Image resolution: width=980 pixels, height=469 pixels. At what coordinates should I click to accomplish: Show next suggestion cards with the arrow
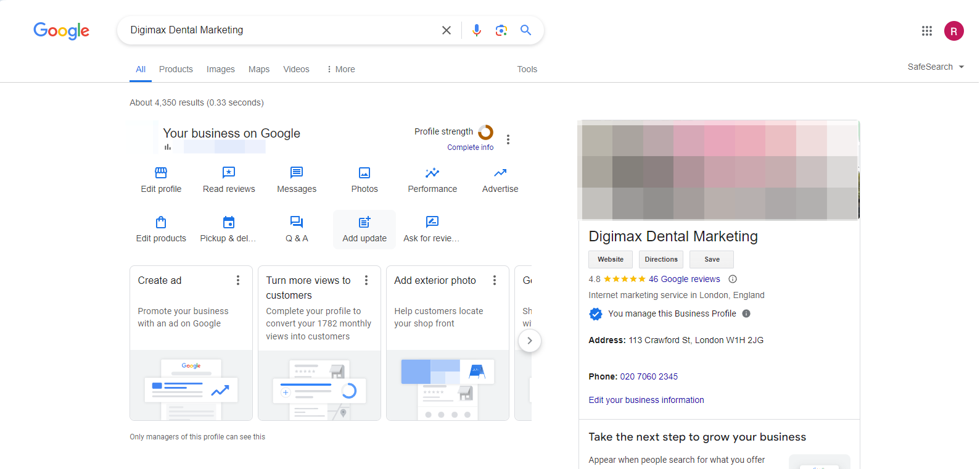[x=530, y=341]
